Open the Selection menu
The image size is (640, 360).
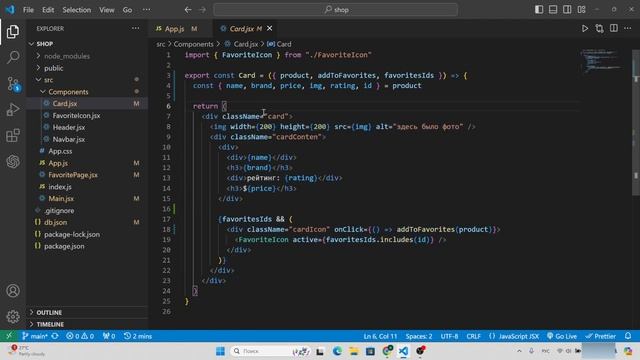point(77,9)
